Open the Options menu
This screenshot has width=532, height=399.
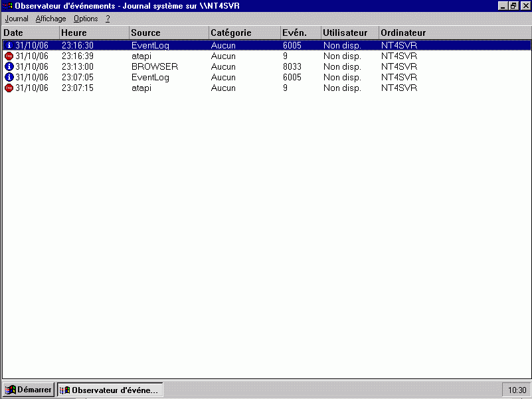tap(86, 19)
